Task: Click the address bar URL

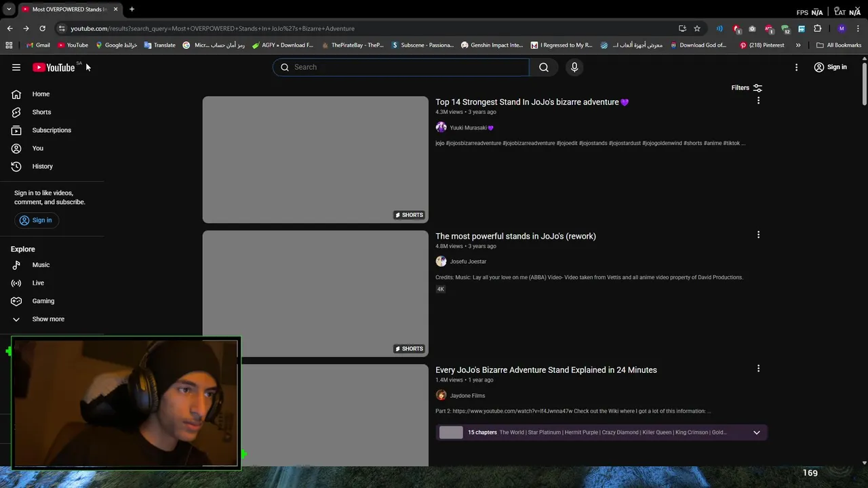Action: click(212, 28)
